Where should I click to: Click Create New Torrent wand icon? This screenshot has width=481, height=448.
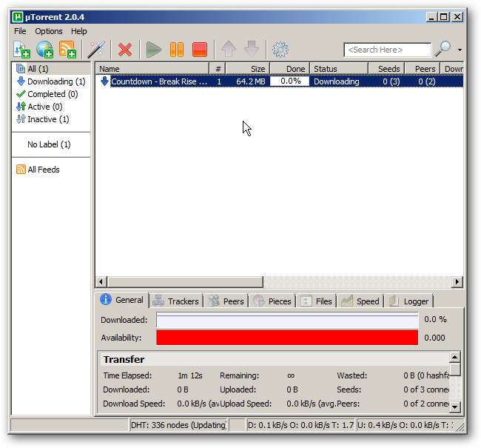[95, 50]
